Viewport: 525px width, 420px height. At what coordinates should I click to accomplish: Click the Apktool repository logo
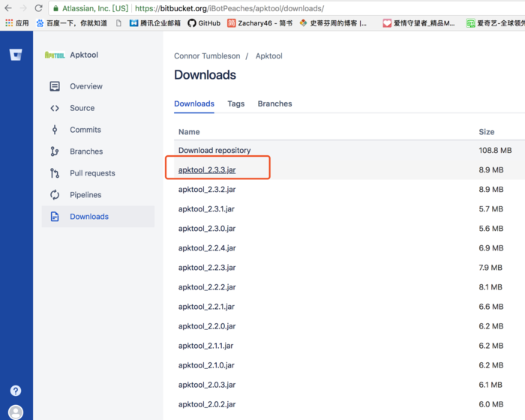[55, 55]
